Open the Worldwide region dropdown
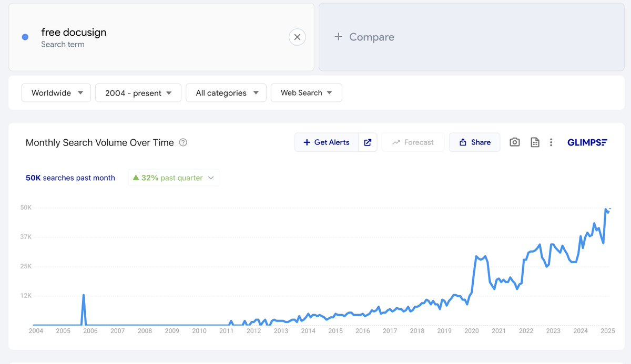Screen dimensions: 631x364 pyautogui.click(x=56, y=93)
